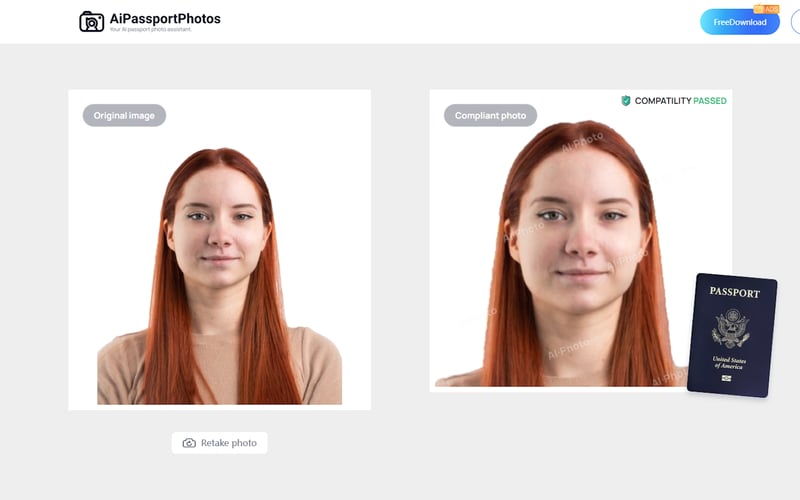Select the Compliant photo label
800x500 pixels.
pyautogui.click(x=490, y=115)
